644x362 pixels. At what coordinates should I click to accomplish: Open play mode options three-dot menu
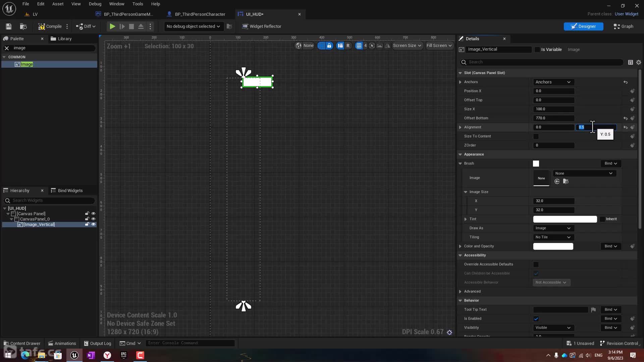[150, 26]
